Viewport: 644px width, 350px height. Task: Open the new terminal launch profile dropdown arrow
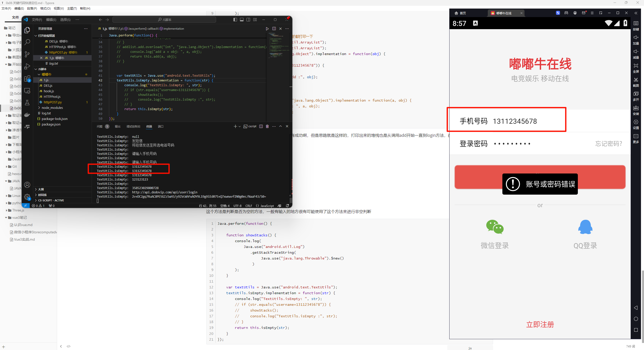[x=239, y=126]
